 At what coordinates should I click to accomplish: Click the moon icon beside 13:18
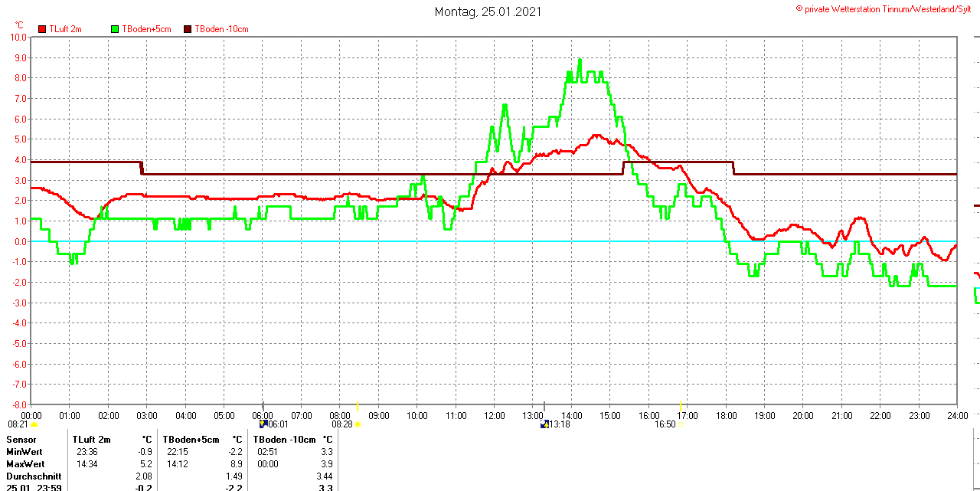[x=544, y=424]
